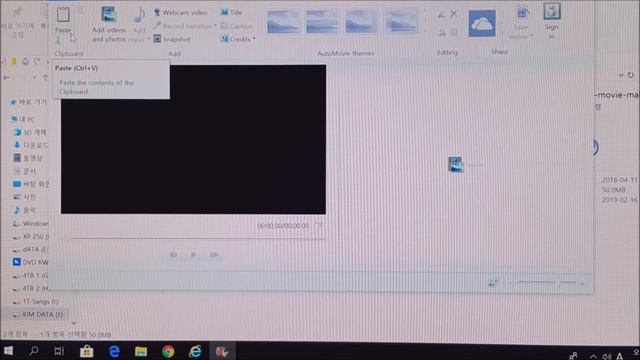640x360 pixels.
Task: Click the Save movie icon
Action: pos(522,13)
